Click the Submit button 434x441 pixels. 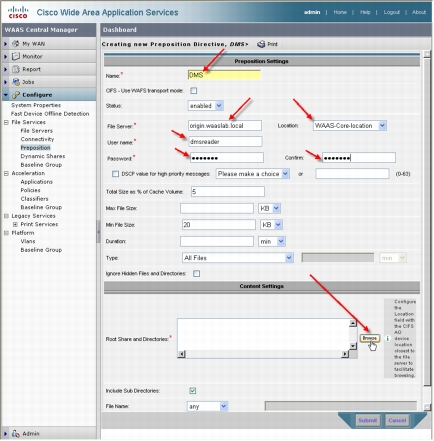368,420
